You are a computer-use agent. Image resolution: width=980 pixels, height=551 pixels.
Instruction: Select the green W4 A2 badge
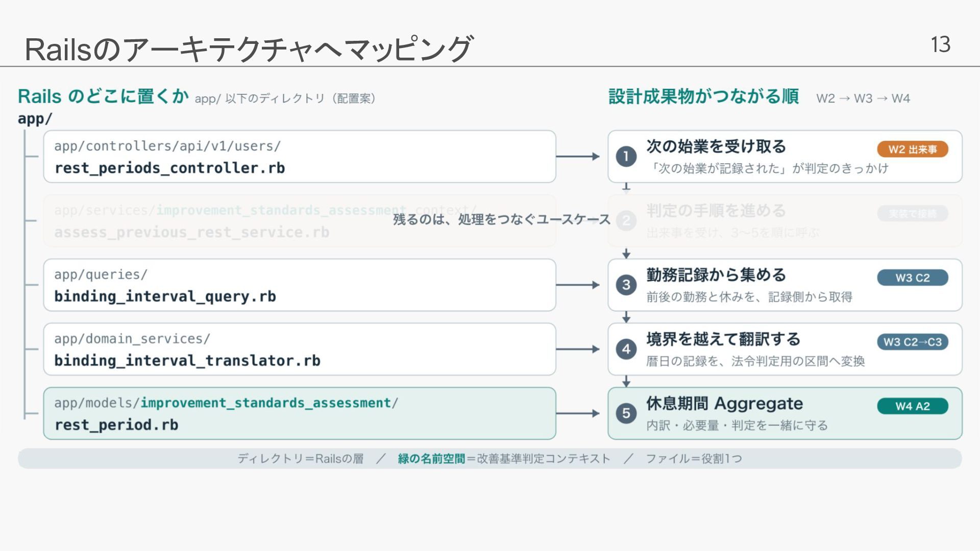point(913,406)
